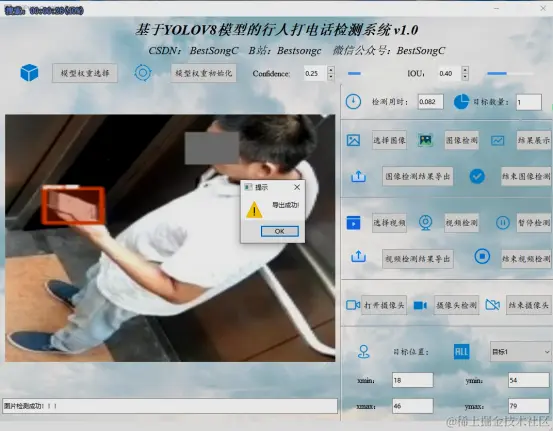Click 结束视频检测 button
This screenshot has height=432, width=554.
526,259
